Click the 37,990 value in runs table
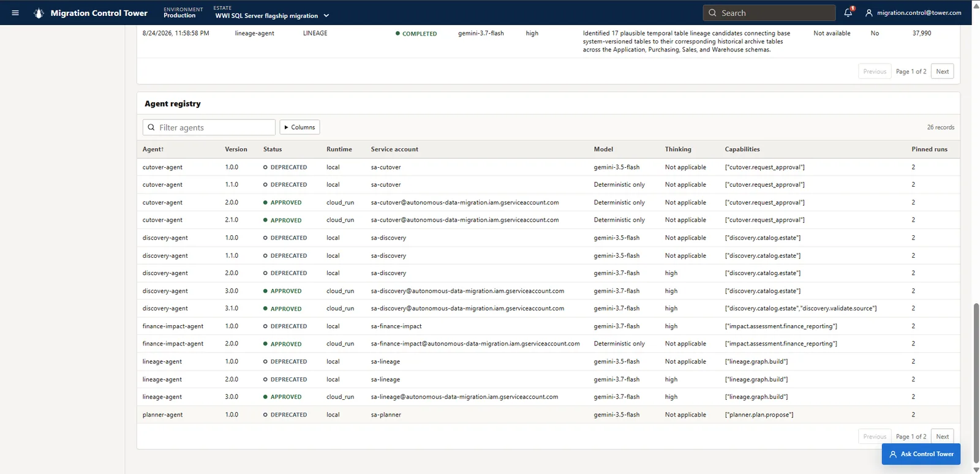Viewport: 980px width, 474px height. click(x=922, y=33)
